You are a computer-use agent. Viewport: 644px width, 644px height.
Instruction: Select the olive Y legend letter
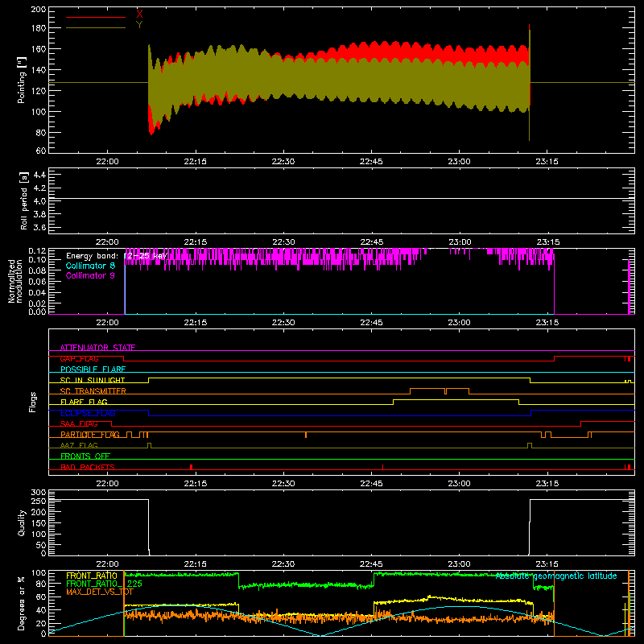[x=139, y=25]
